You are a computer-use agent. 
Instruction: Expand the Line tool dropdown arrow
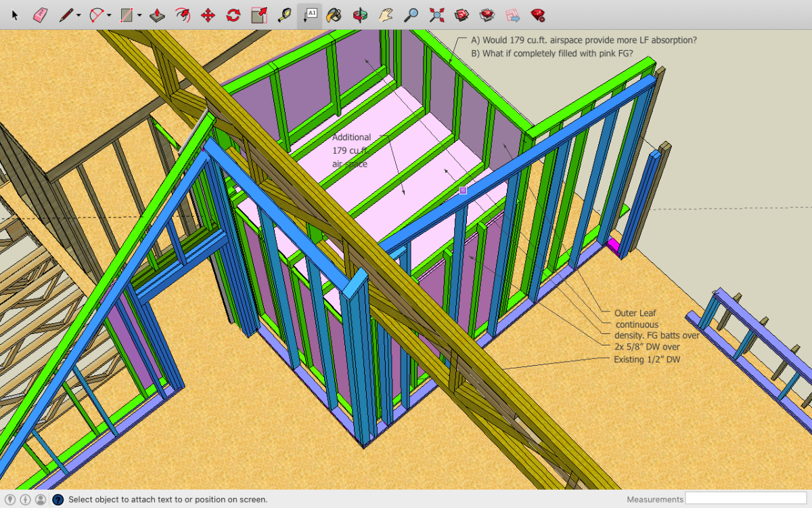[78, 15]
